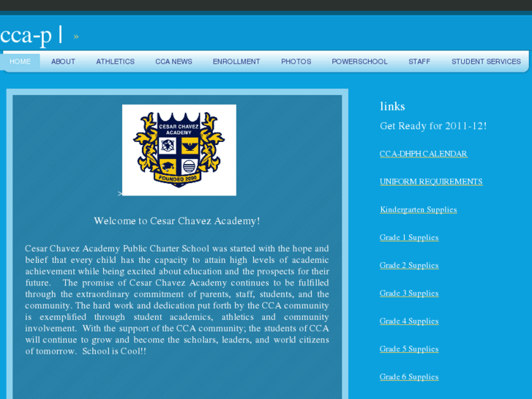Open the Grade 5 Supplies link

pyautogui.click(x=409, y=348)
